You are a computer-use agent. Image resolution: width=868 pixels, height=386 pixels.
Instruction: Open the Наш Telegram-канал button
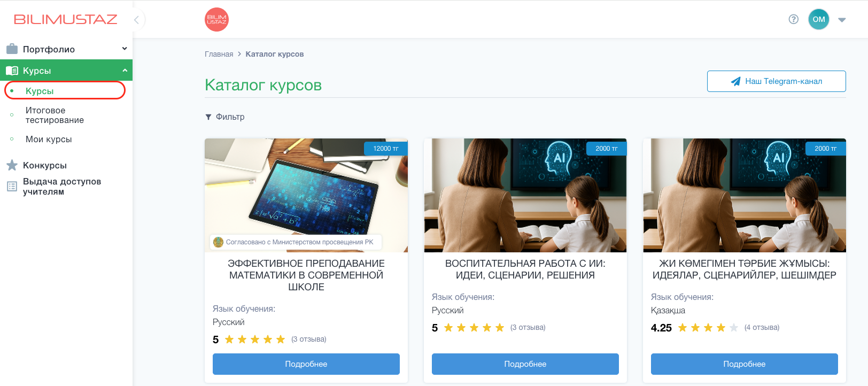click(776, 81)
